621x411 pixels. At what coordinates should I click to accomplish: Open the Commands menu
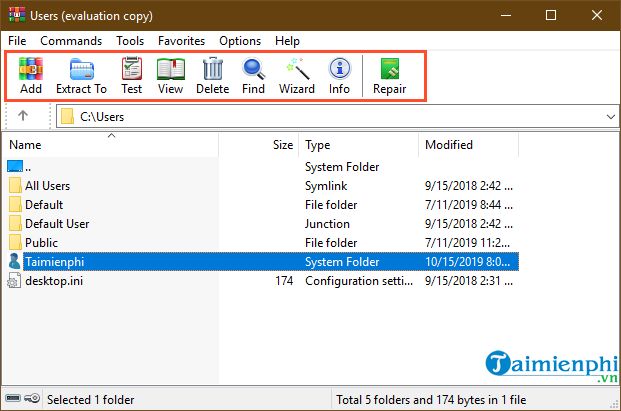(71, 41)
